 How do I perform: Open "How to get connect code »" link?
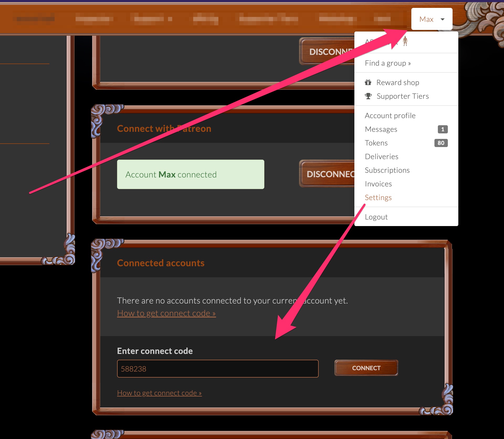[166, 313]
